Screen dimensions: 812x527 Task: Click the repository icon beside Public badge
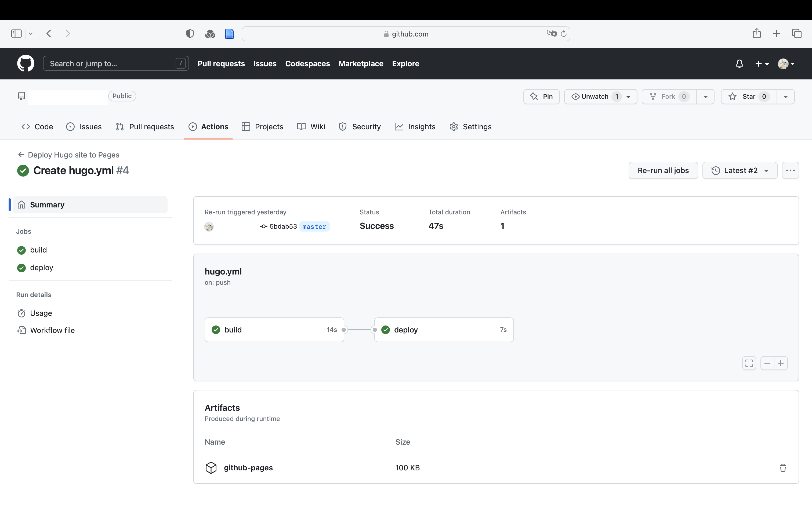point(21,96)
